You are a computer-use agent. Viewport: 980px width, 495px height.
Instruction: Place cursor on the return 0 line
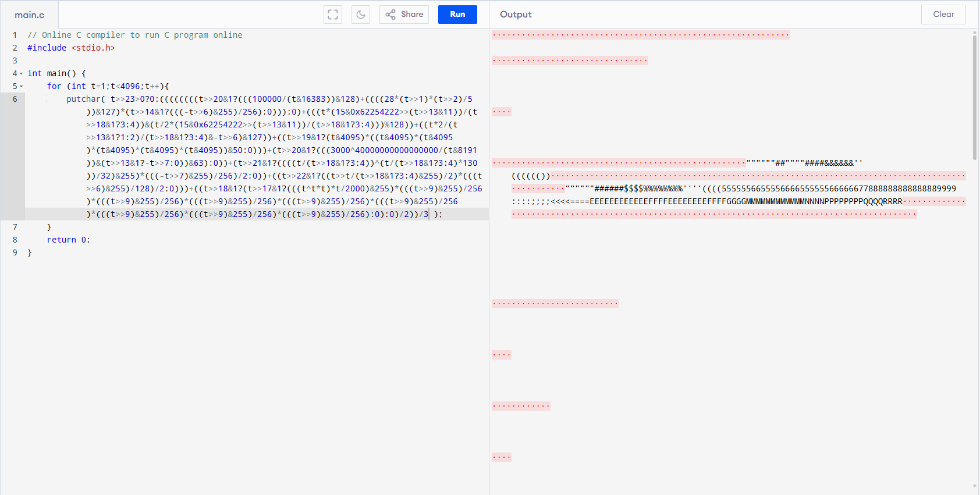tap(69, 240)
